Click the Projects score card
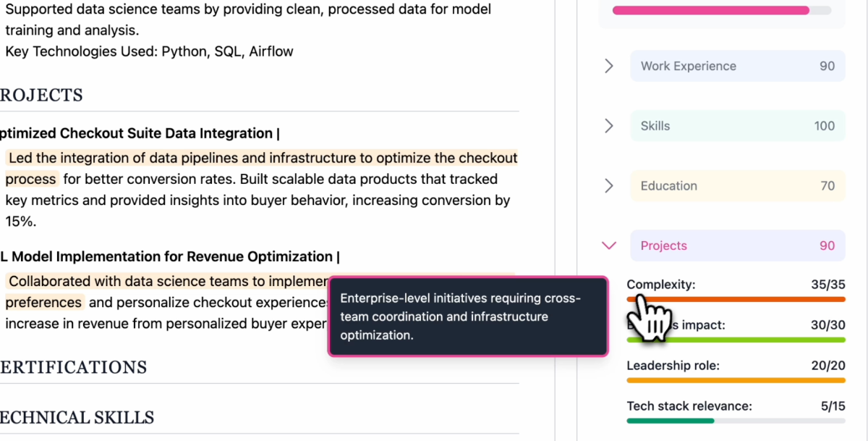 pos(737,246)
